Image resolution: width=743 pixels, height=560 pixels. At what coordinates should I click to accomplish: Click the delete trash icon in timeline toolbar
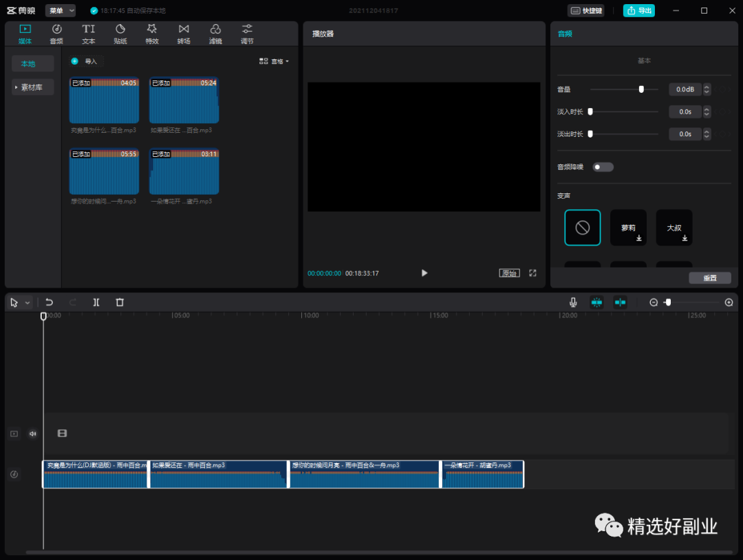coord(120,302)
